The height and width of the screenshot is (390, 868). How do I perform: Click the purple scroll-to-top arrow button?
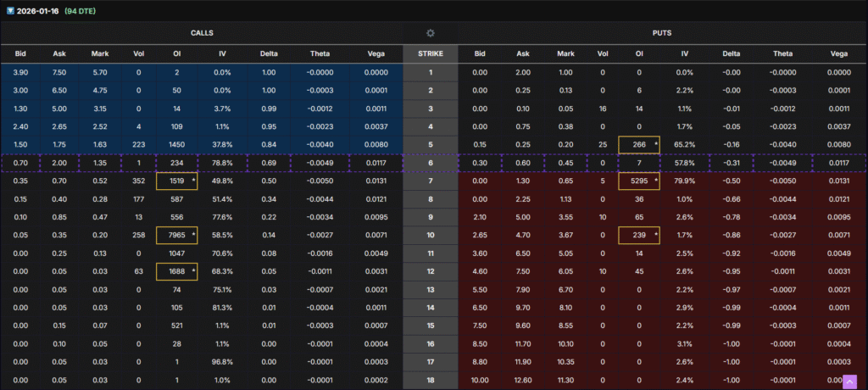pos(849,382)
